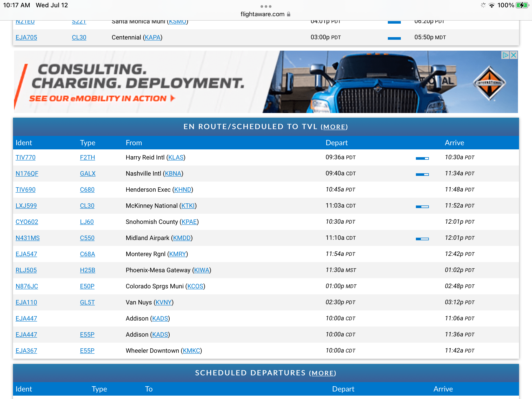Open flight EJA547
This screenshot has height=399, width=532.
point(26,254)
